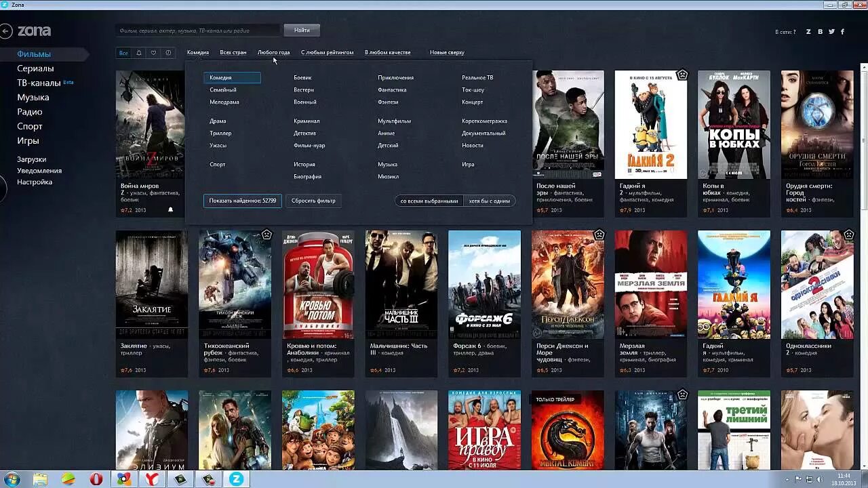Click the 'После нашей эры' movie title
The width and height of the screenshot is (868, 488).
[556, 189]
